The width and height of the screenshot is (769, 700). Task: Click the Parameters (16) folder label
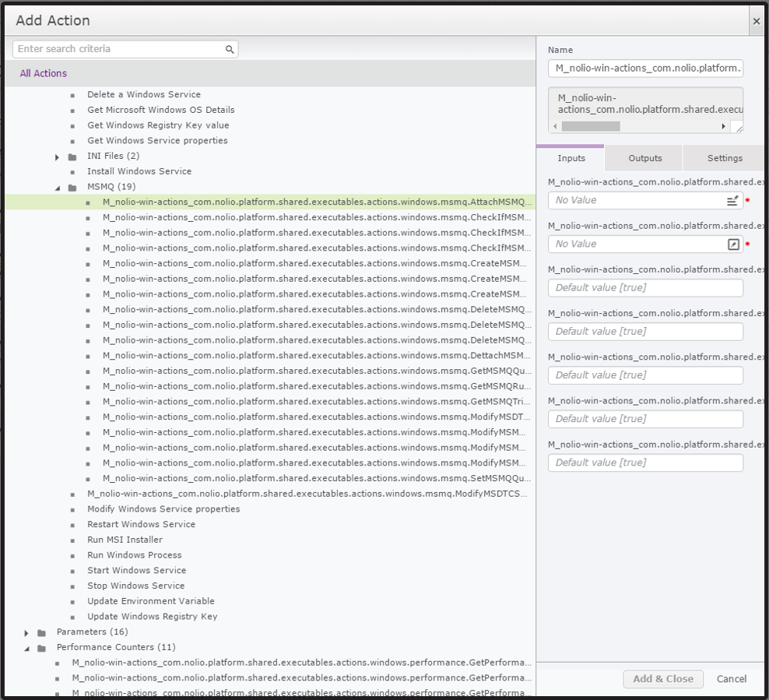pyautogui.click(x=92, y=631)
